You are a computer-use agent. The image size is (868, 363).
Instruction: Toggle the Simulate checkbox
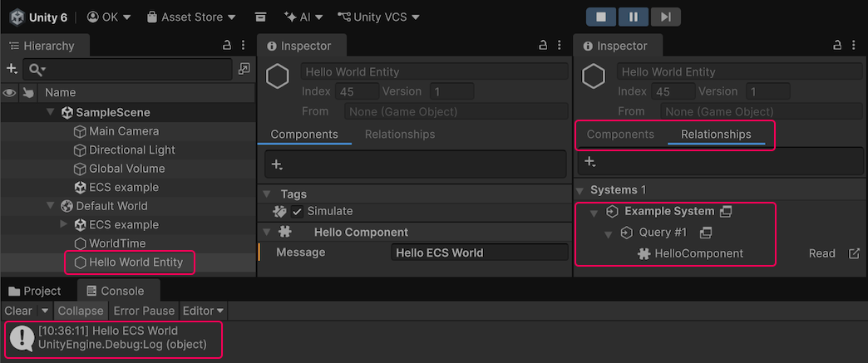pyautogui.click(x=298, y=211)
